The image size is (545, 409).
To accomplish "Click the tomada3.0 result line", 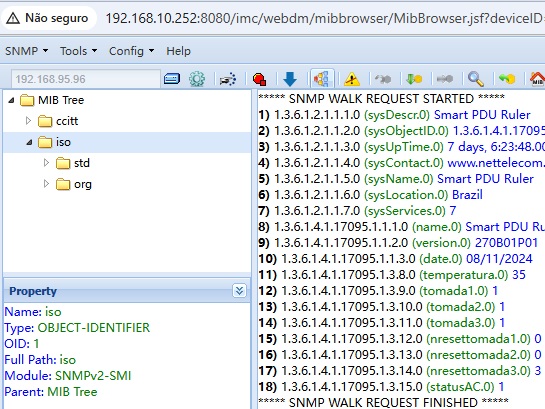I will point(382,322).
